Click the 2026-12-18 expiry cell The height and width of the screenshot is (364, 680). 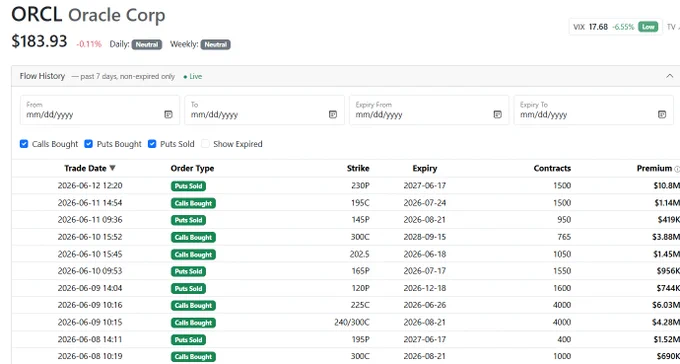pos(425,288)
